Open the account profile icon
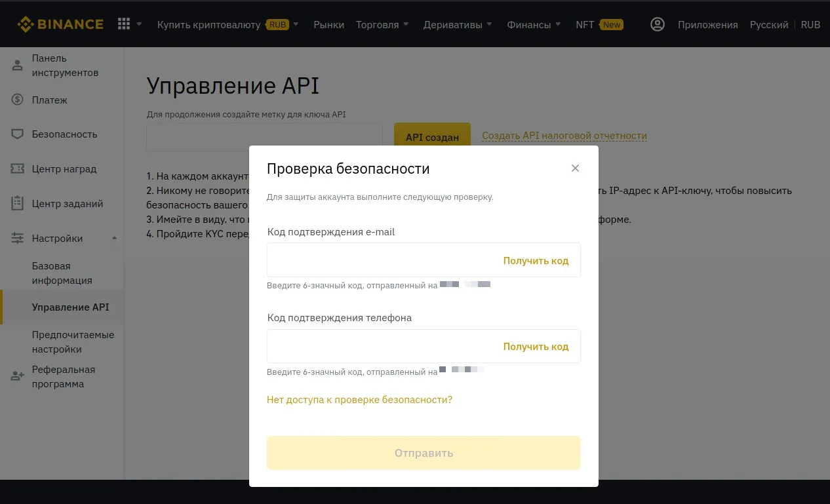 tap(657, 24)
